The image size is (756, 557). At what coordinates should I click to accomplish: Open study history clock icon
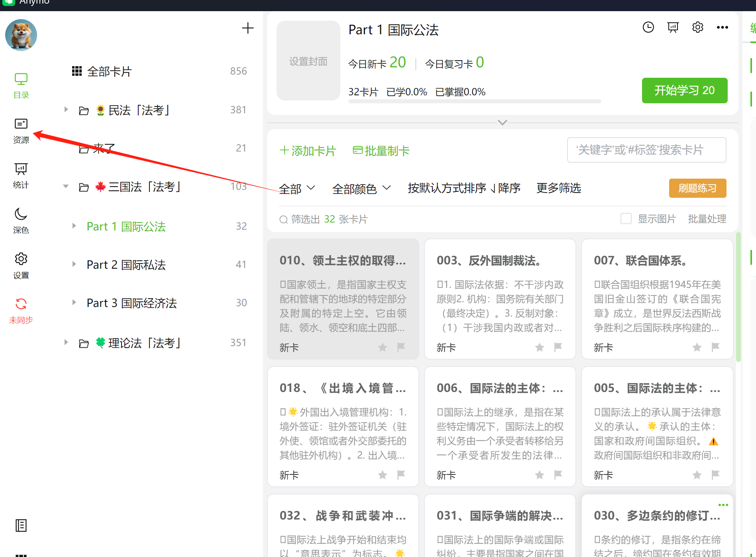(x=648, y=27)
